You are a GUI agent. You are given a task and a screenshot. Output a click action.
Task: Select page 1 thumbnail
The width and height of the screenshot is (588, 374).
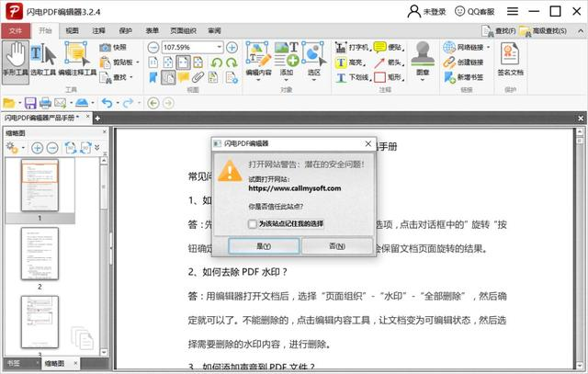(x=40, y=186)
